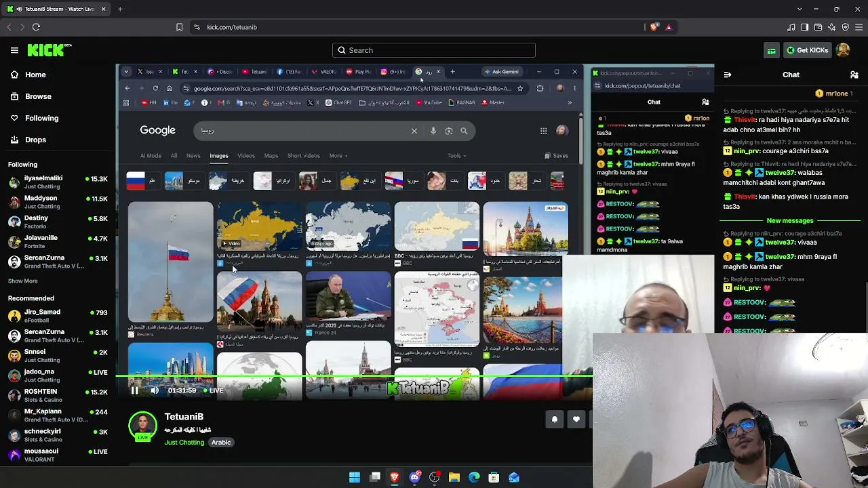Open the Brave Wallet icon
This screenshot has height=488, width=868.
pyautogui.click(x=818, y=27)
